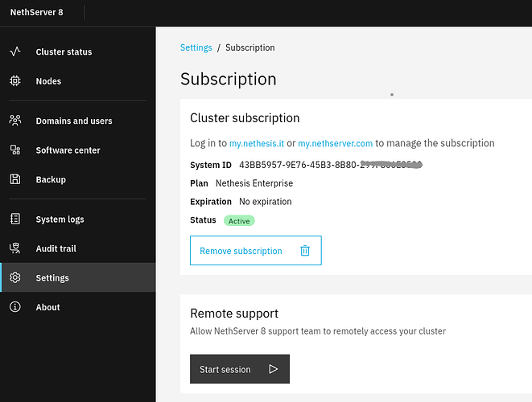
Task: Click NethServer 8 title in header
Action: tap(37, 12)
